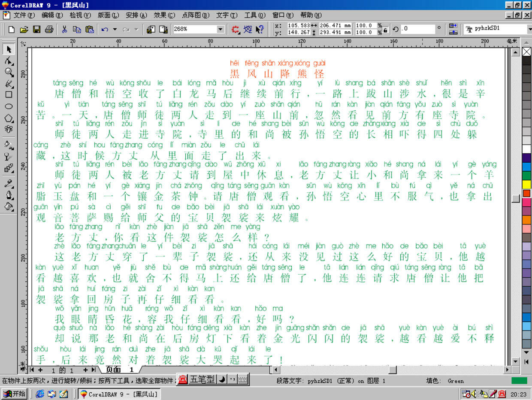Click CorelDRAW 9 taskbar button
Viewport: 532px width, 400px height.
(x=119, y=394)
